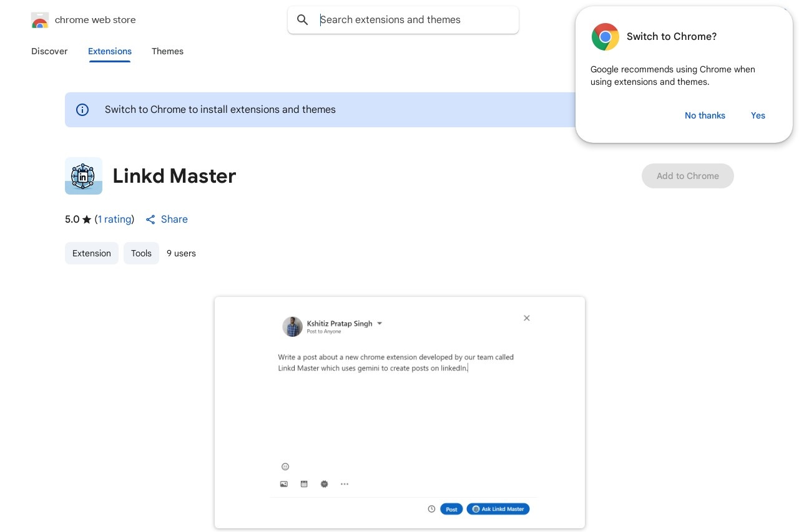Click the 'Linkd Master' heading
799x532 pixels.
coord(174,176)
